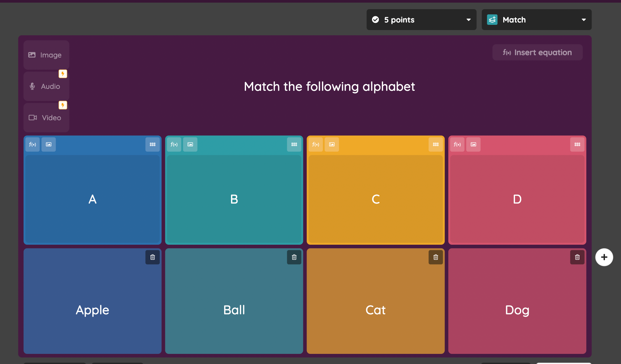
Task: Click the drag grid icon on card C
Action: point(435,144)
